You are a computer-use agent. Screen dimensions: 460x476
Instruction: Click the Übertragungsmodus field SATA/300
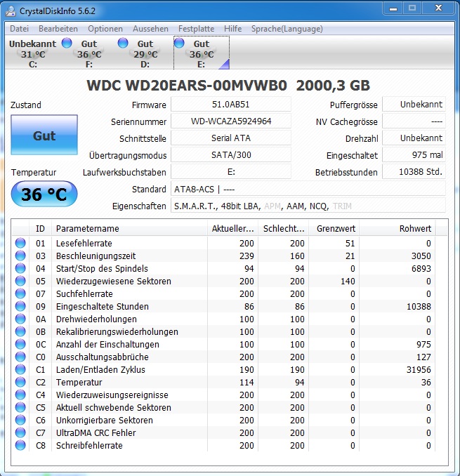coord(231,155)
